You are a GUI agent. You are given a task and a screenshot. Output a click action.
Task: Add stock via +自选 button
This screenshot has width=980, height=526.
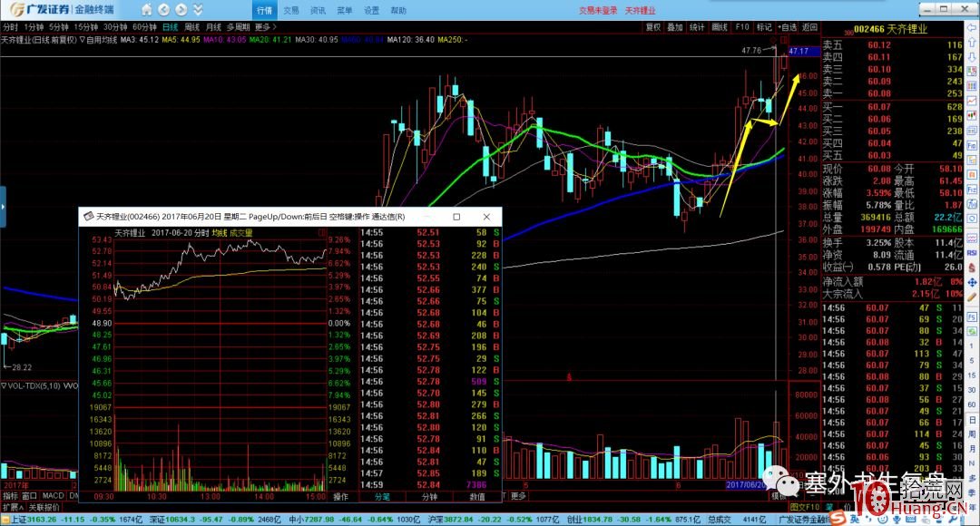click(x=788, y=27)
